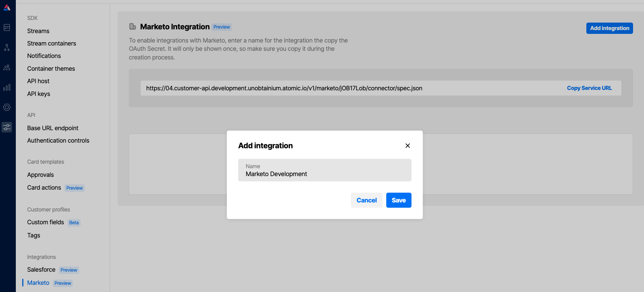Click the Card templates section label

coord(46,162)
